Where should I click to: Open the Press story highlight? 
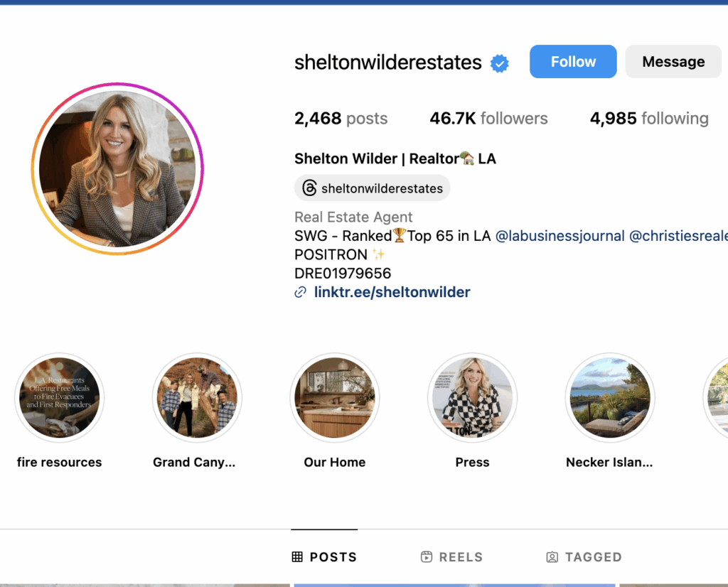472,398
